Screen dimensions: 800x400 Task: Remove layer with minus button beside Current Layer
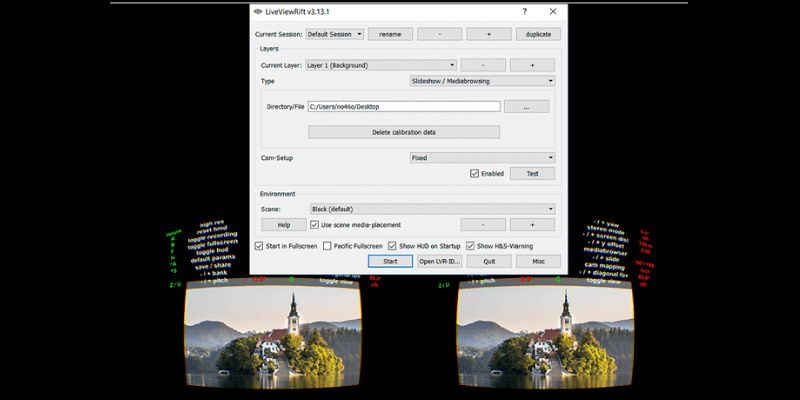tap(483, 65)
